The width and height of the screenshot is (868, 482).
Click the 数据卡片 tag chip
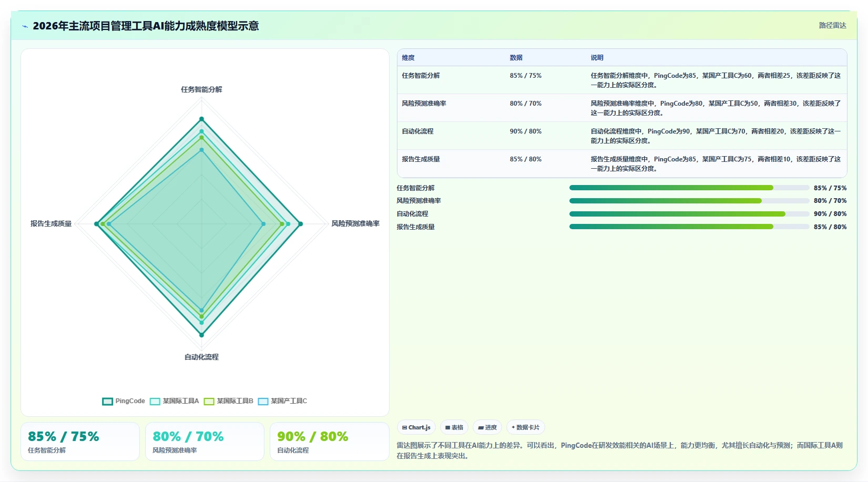pos(526,427)
